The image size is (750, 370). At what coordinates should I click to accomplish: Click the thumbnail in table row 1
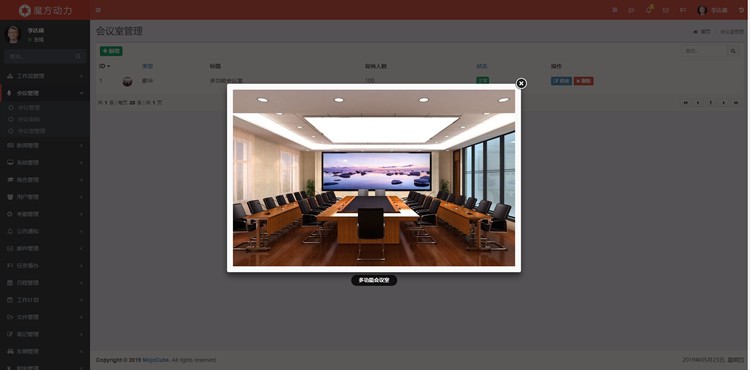coord(127,81)
